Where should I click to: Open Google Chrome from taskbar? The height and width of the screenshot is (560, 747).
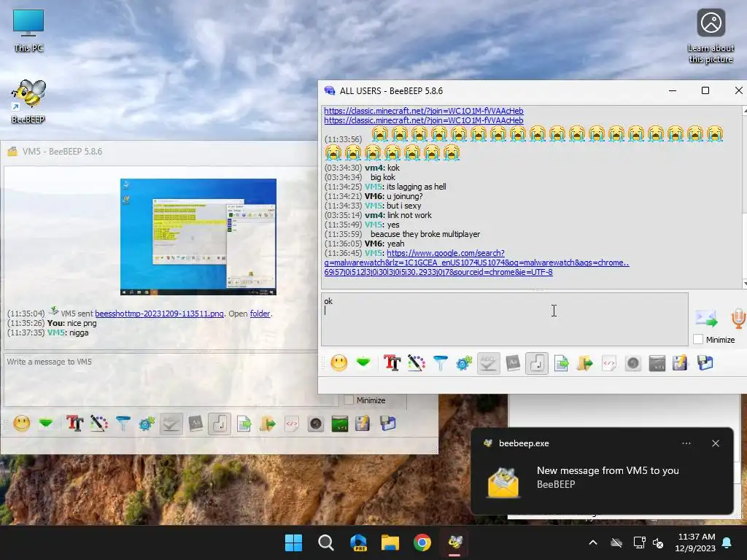422,542
